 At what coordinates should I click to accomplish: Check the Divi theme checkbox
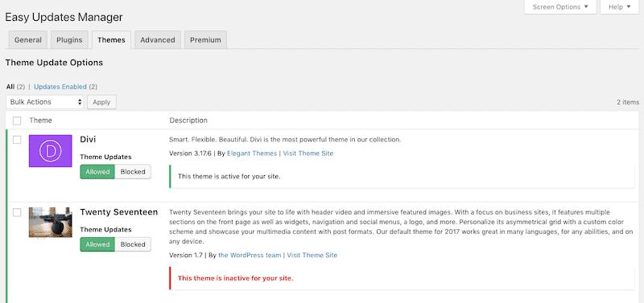(x=17, y=140)
